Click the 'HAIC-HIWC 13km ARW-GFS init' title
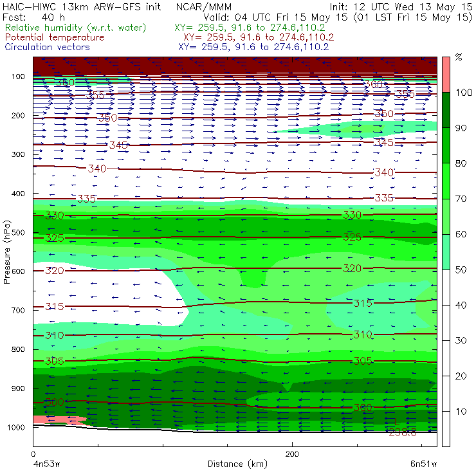 82,7
